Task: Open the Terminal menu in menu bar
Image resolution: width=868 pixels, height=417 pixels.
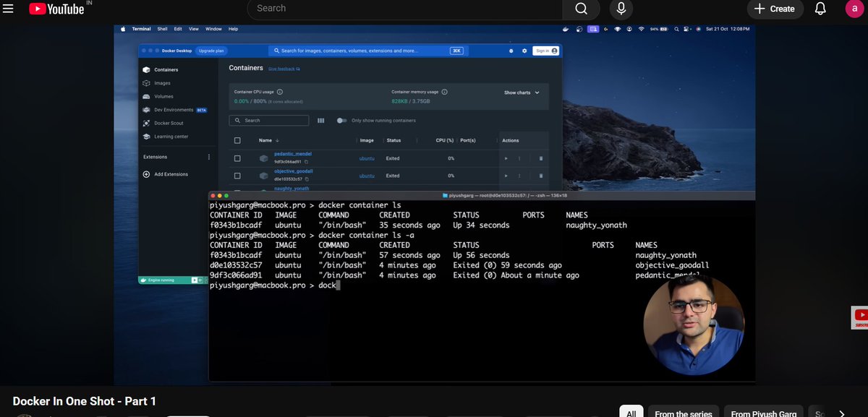Action: point(141,29)
